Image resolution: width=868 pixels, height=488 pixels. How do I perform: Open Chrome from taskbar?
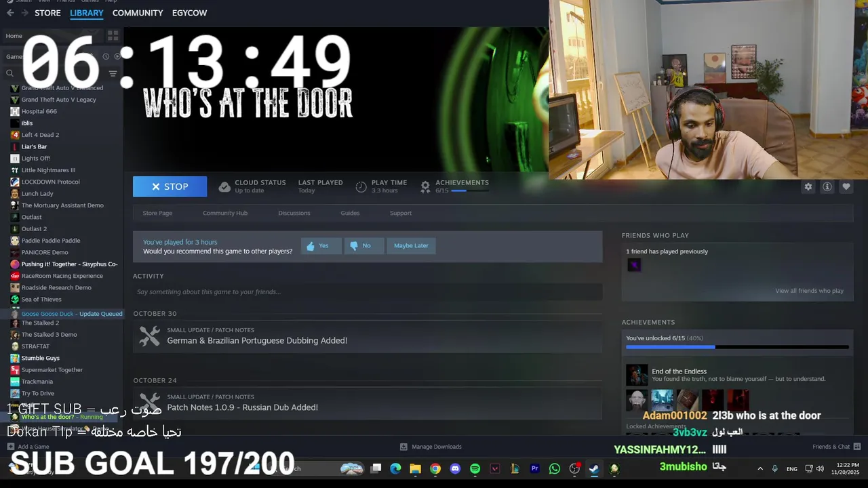[x=435, y=468]
